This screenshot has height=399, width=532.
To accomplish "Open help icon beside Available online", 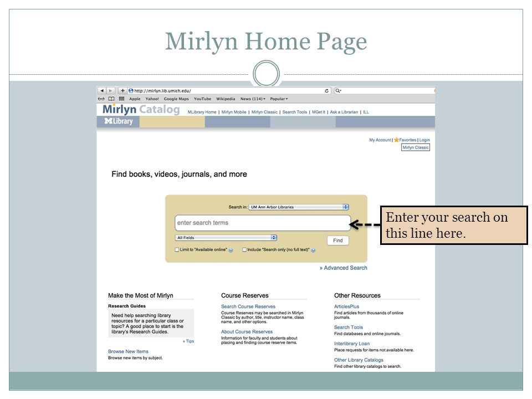I will (x=231, y=250).
